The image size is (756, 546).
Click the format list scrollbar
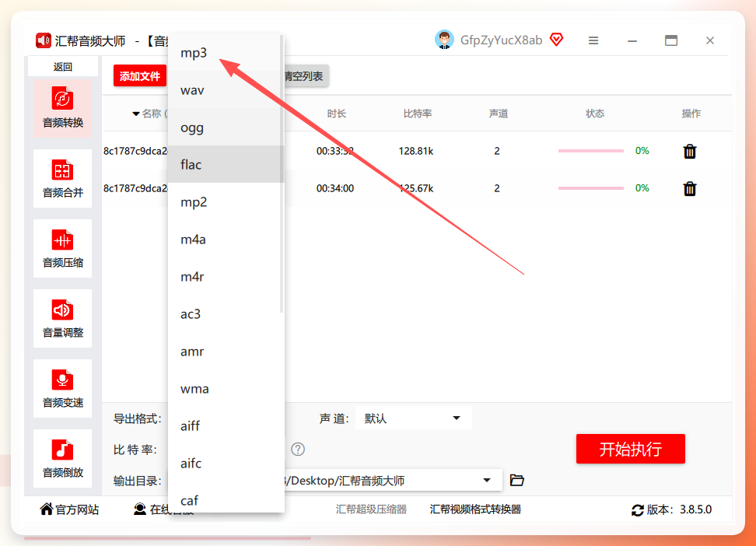pos(282,173)
